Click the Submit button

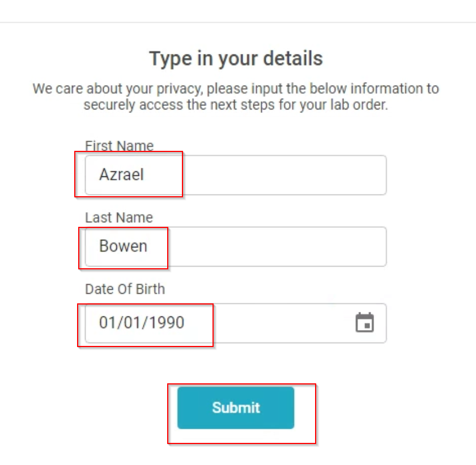[x=236, y=408]
